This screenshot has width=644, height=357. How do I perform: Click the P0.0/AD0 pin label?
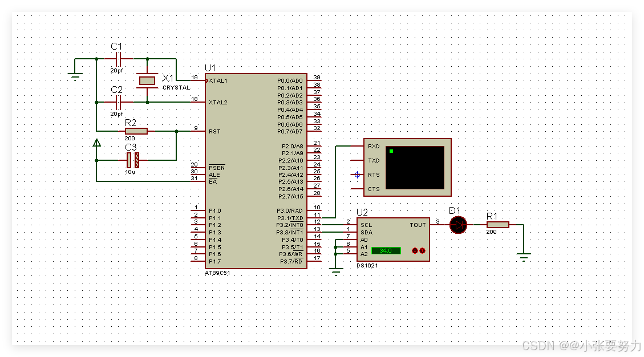click(290, 81)
